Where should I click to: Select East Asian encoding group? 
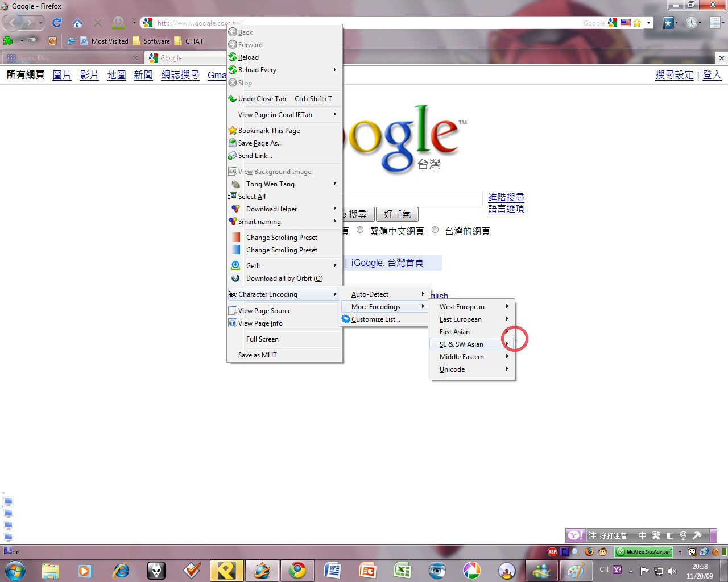[x=471, y=331]
